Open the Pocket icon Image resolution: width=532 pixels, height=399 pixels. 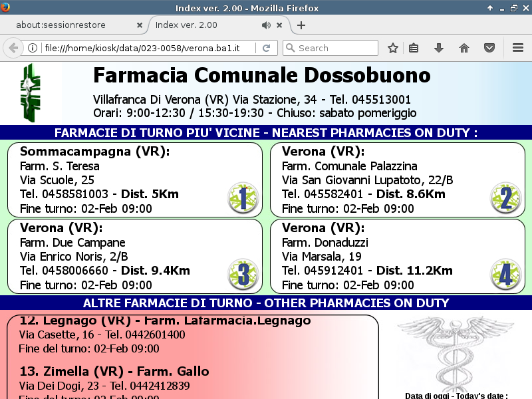click(489, 48)
